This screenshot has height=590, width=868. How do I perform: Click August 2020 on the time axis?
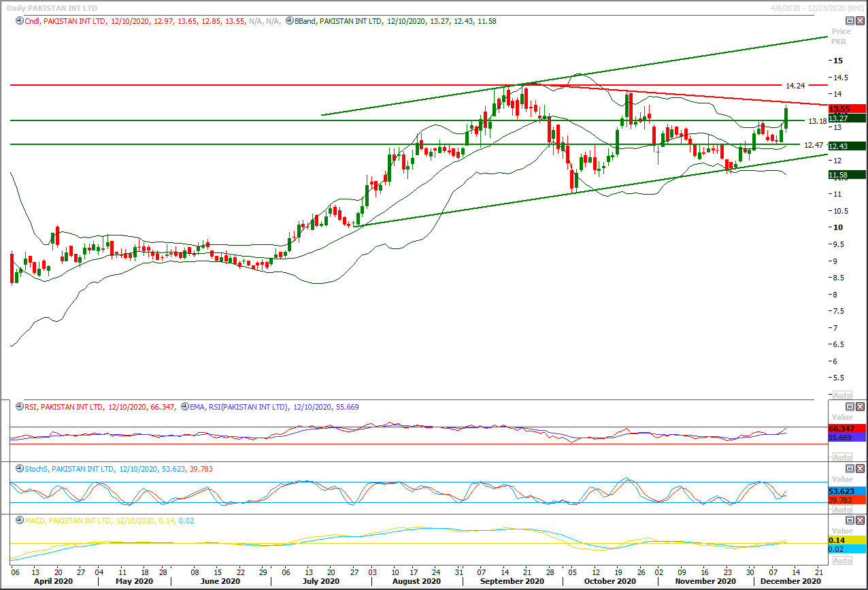(x=416, y=582)
